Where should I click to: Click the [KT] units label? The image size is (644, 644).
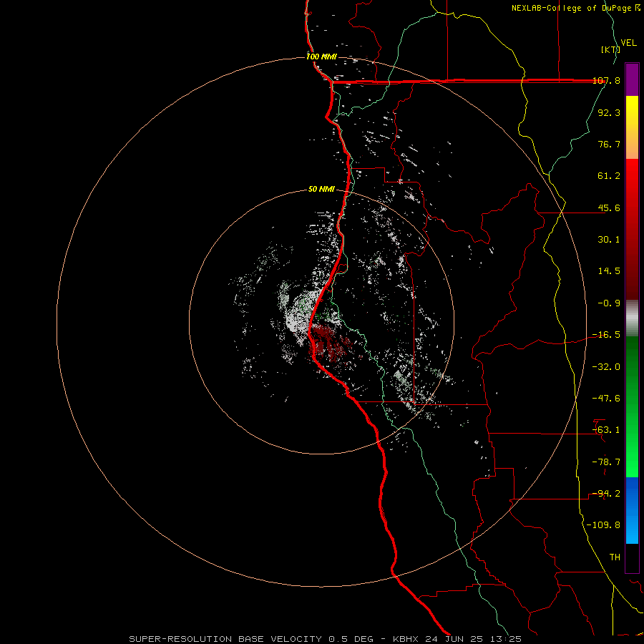click(610, 49)
